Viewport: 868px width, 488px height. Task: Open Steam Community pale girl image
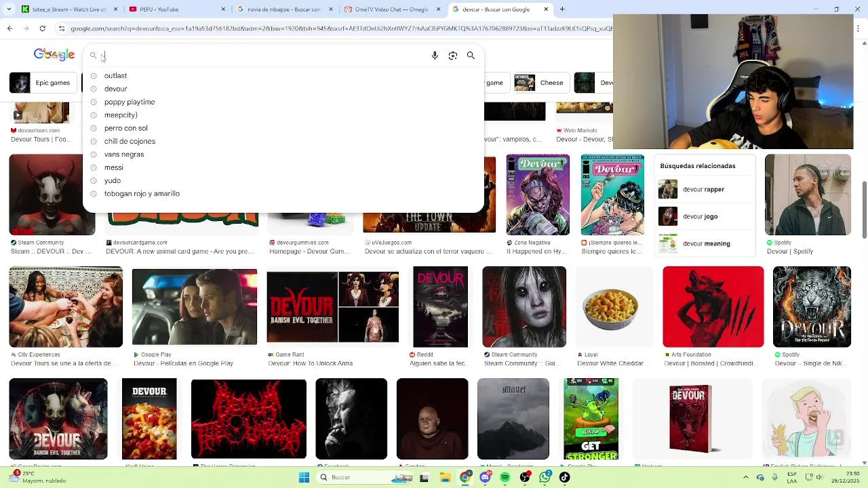pyautogui.click(x=524, y=307)
